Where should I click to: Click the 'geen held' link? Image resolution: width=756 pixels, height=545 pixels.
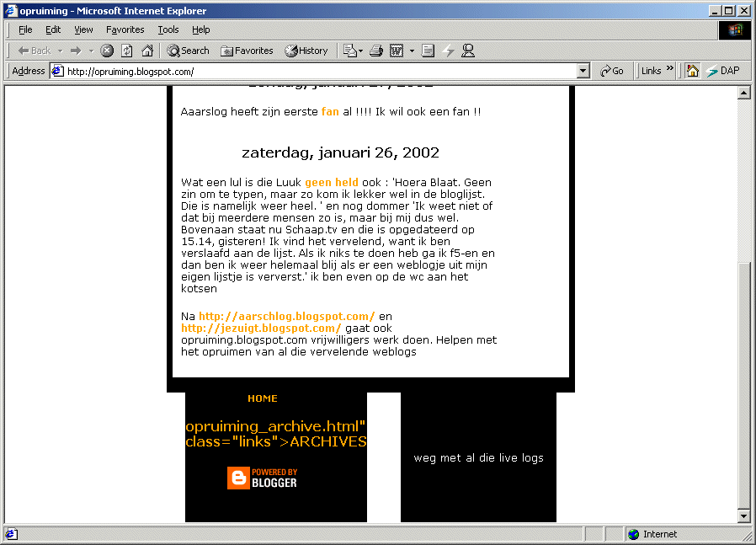point(331,182)
